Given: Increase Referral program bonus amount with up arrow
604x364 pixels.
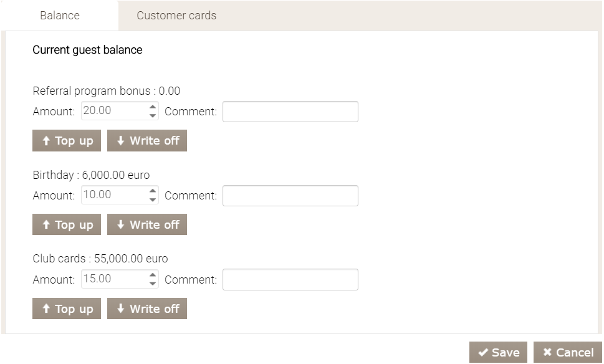Looking at the screenshot, I should [153, 107].
